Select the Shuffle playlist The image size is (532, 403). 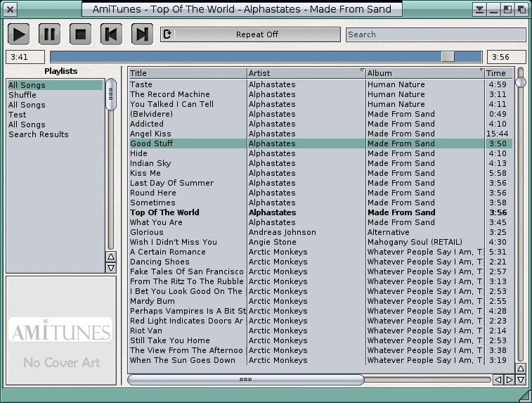(x=56, y=95)
